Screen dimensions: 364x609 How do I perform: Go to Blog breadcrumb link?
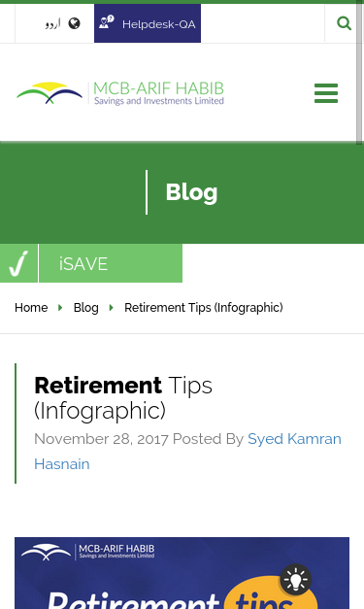pos(85,308)
